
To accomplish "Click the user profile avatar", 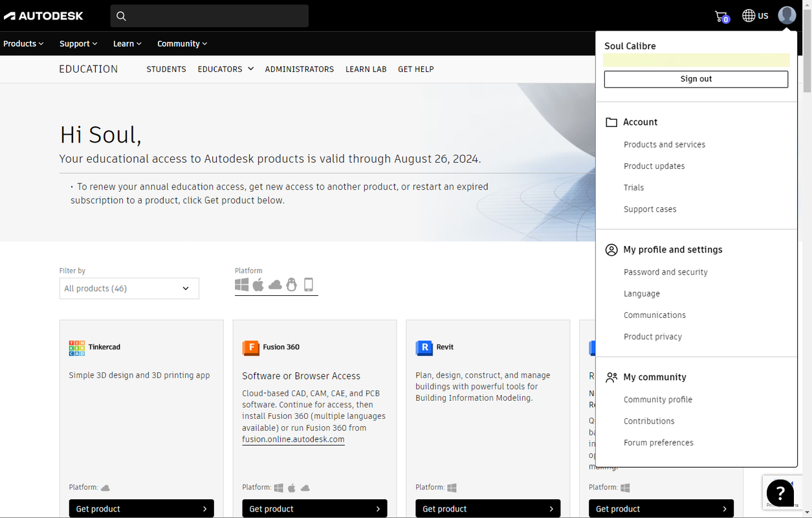I will click(787, 16).
